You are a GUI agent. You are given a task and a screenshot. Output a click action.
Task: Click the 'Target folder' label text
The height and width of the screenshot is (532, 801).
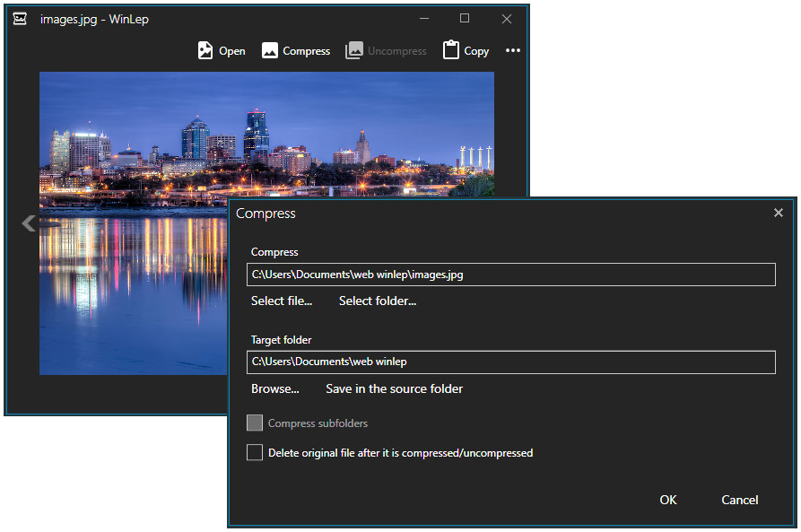[x=281, y=340]
